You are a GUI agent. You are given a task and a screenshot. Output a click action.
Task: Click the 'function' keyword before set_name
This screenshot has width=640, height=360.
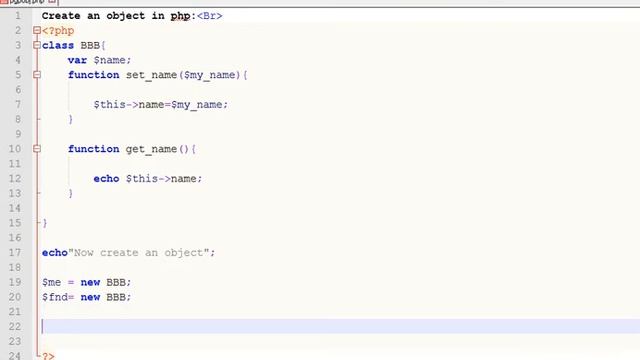pos(93,75)
